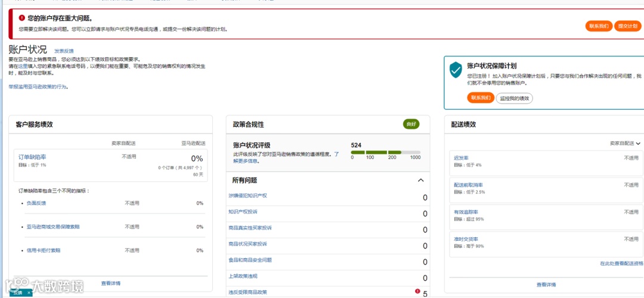Open the 商品状况买家投诉 link
644x298 pixels.
(x=247, y=244)
